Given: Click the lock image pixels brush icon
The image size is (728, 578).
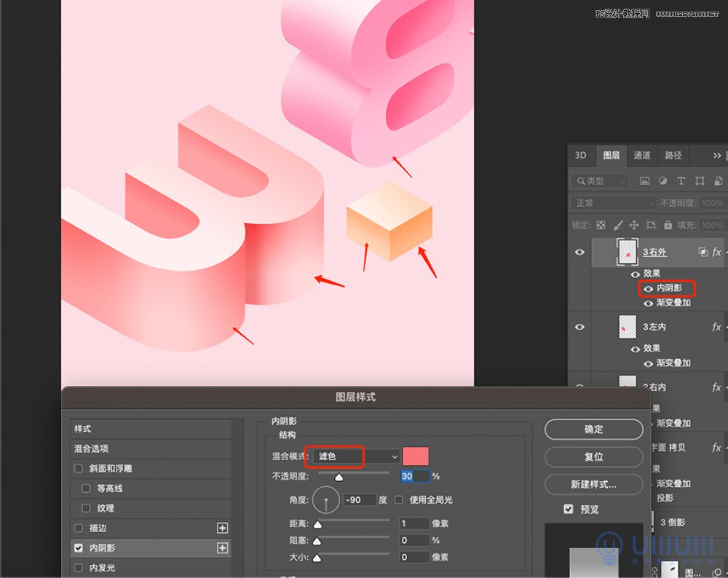Looking at the screenshot, I should point(618,225).
